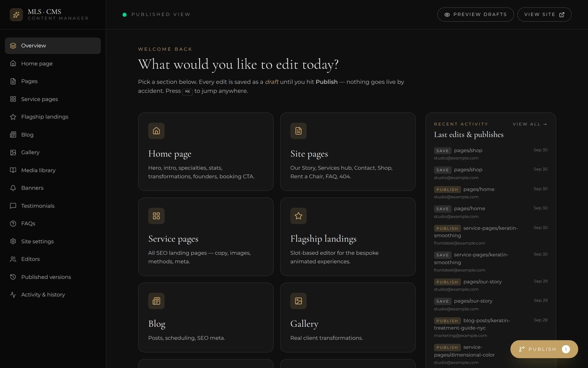Click the bell icon beside Banners
The width and height of the screenshot is (588, 368).
pyautogui.click(x=13, y=188)
